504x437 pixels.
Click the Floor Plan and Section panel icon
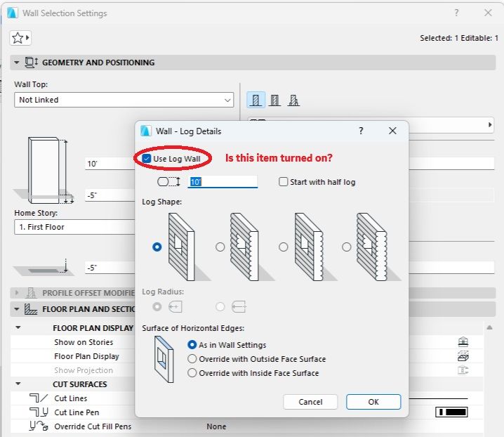(31, 309)
